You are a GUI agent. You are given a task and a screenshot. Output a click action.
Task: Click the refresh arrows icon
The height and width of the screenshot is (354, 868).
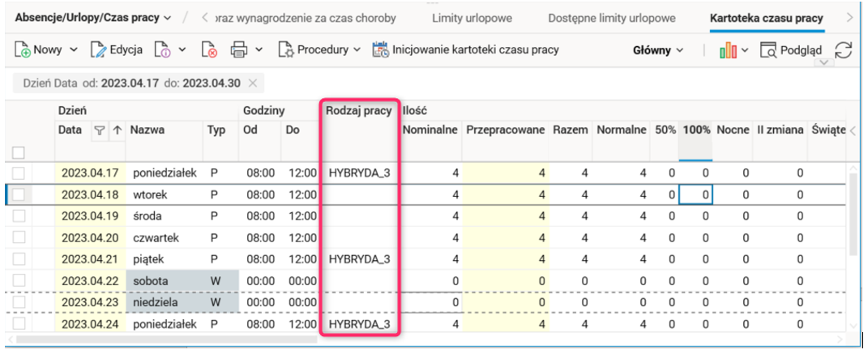843,50
